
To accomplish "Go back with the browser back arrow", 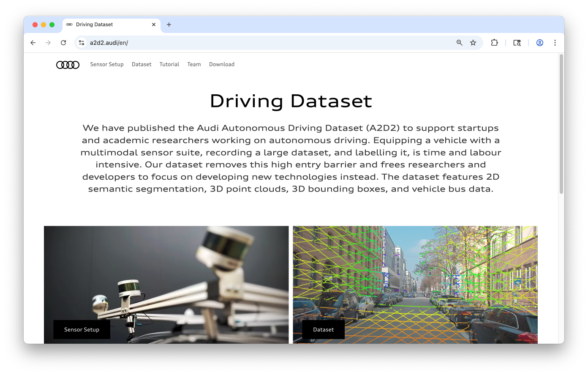I will [33, 43].
